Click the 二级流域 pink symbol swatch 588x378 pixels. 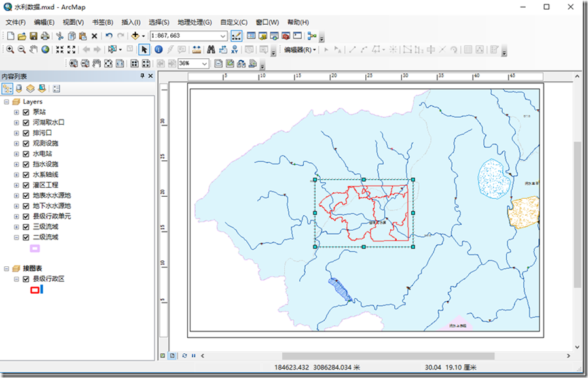[35, 248]
